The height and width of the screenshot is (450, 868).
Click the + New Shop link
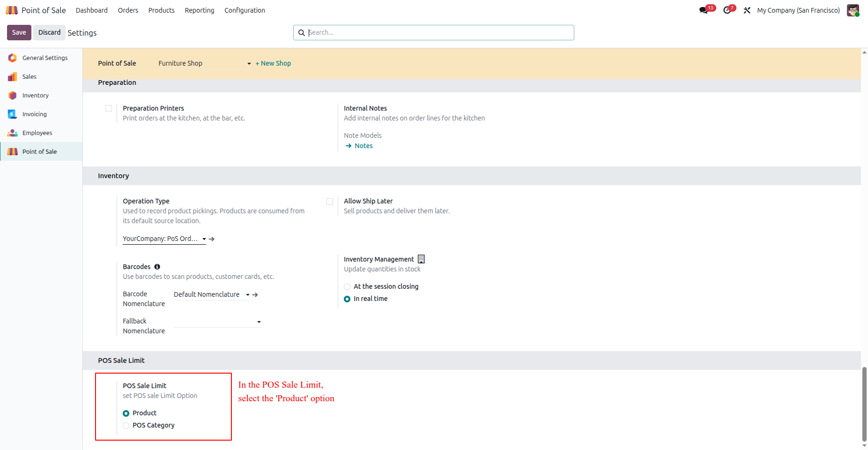(273, 63)
